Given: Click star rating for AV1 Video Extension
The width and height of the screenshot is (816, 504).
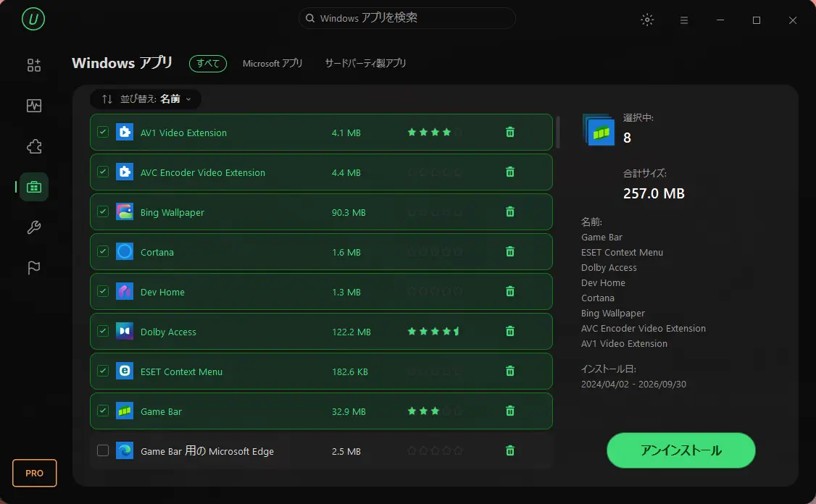Looking at the screenshot, I should click(435, 132).
